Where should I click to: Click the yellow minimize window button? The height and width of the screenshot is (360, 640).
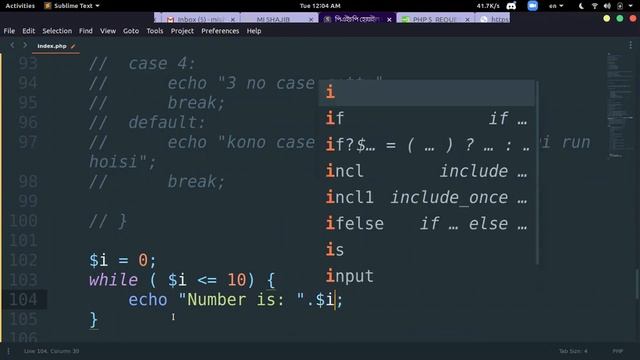[x=607, y=18]
